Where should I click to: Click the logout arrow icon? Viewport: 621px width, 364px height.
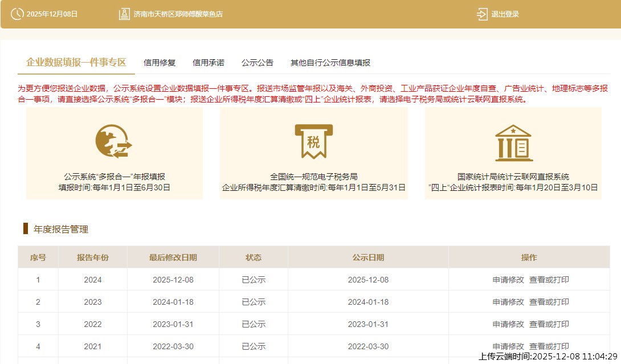(x=482, y=14)
